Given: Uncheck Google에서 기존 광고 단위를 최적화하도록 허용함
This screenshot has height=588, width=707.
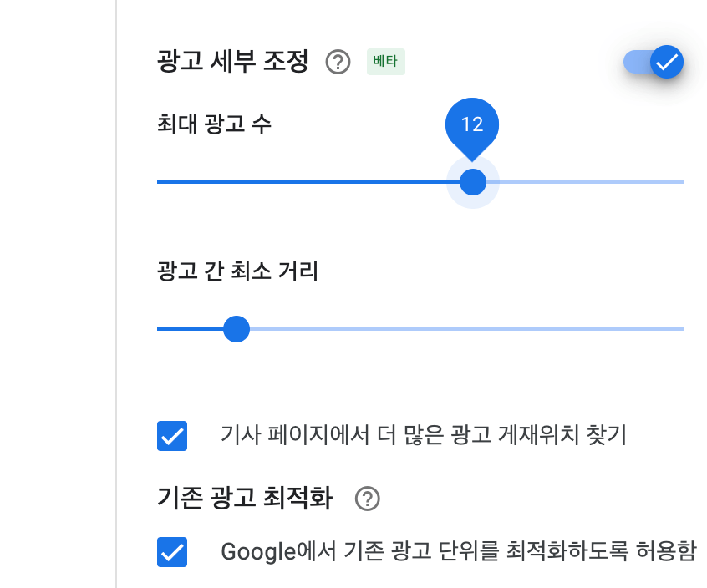Looking at the screenshot, I should coord(172,551).
